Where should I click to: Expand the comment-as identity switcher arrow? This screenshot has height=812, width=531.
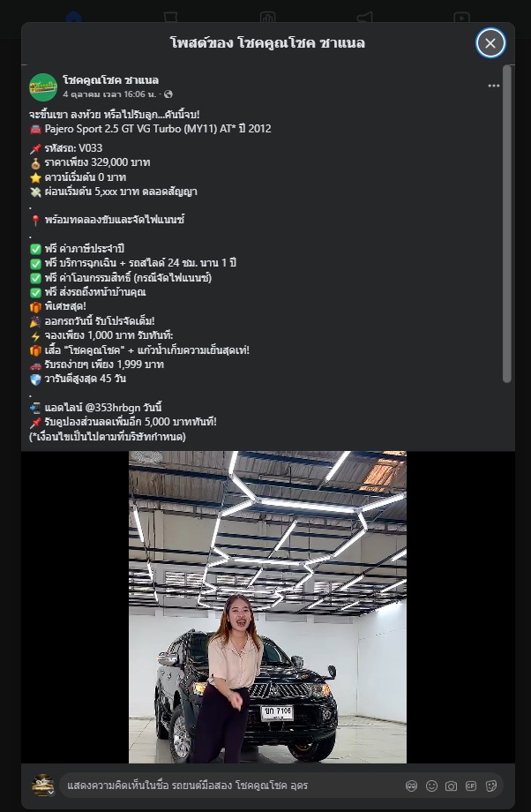click(x=51, y=793)
